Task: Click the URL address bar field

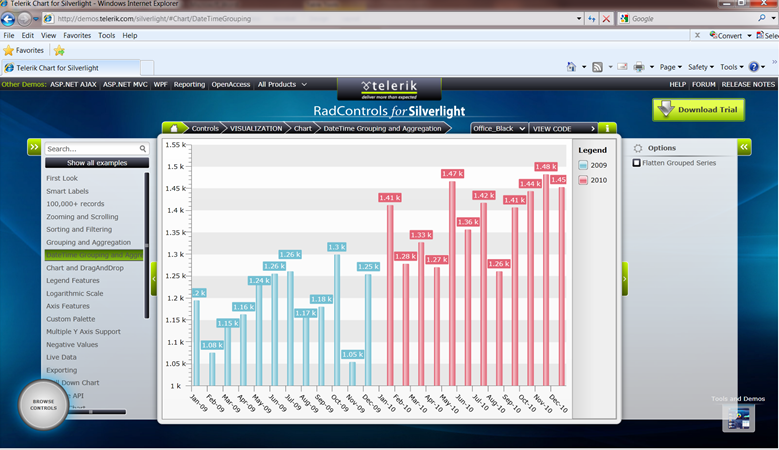Action: 313,19
